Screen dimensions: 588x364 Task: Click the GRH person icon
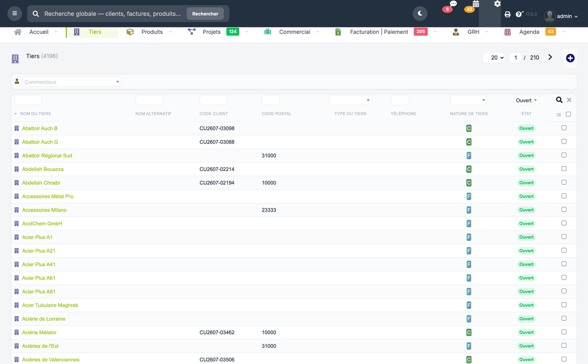point(456,32)
